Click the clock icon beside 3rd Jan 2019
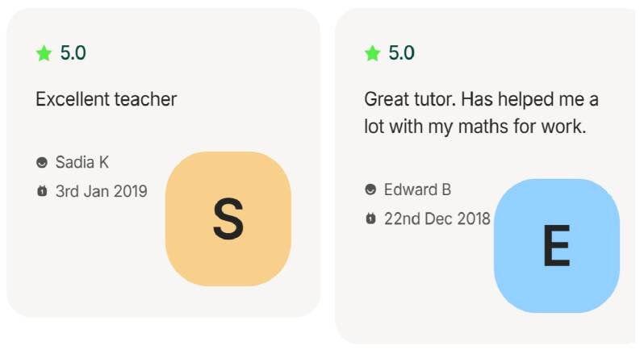644x354 pixels. click(x=42, y=192)
